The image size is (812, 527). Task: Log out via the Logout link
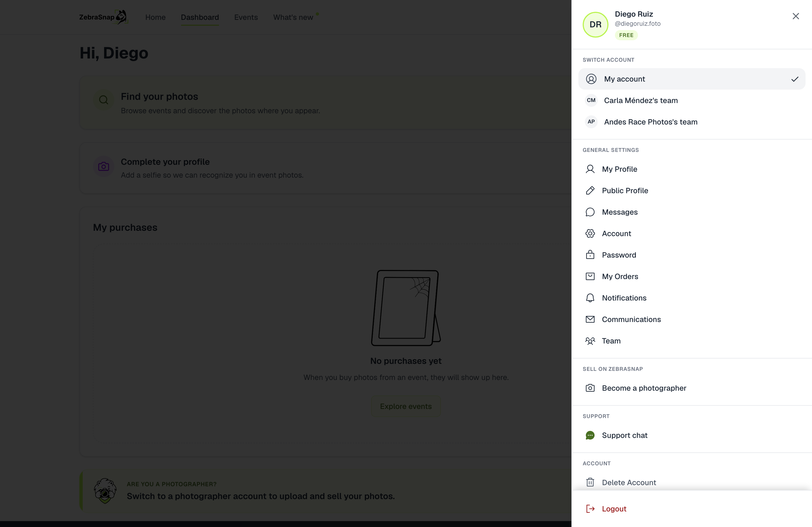tap(692, 509)
